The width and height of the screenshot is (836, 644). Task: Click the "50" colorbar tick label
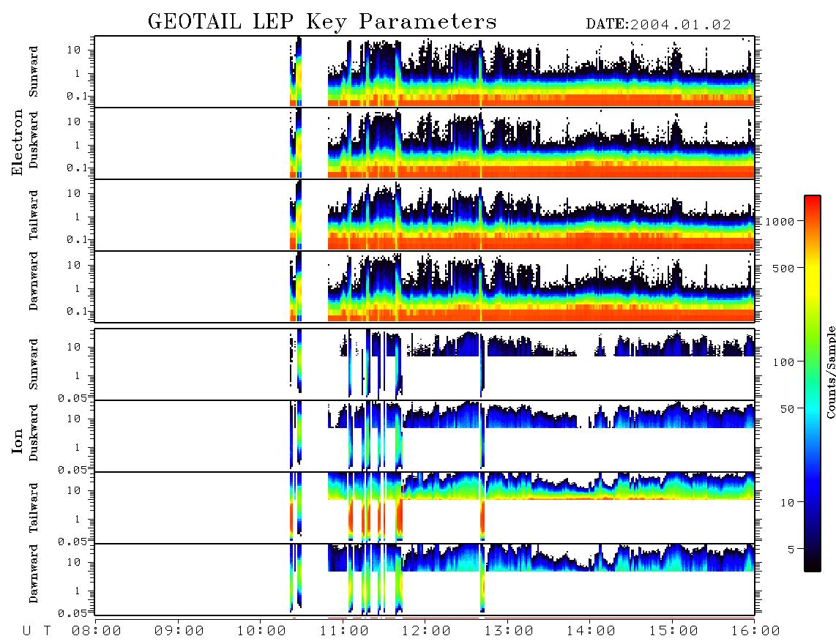pos(788,409)
